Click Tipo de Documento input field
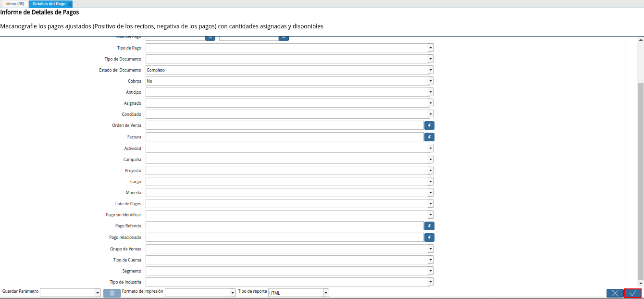Screen dimensions: 644x299 pyautogui.click(x=286, y=59)
